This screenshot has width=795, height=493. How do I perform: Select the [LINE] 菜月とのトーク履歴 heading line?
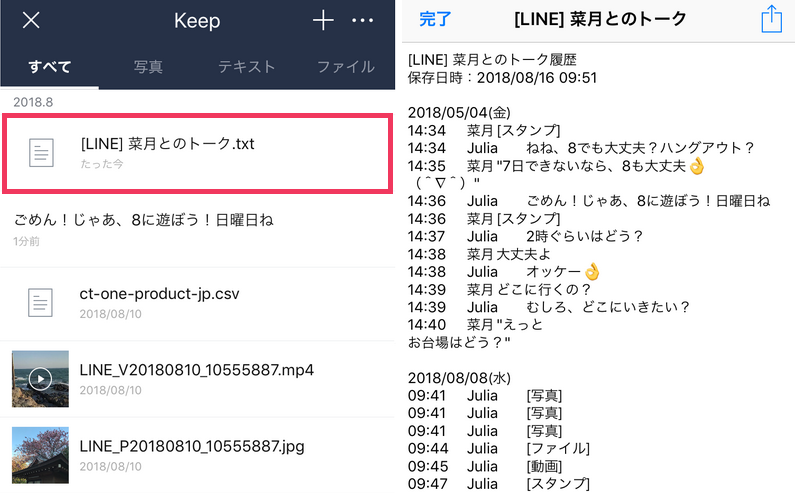click(492, 60)
